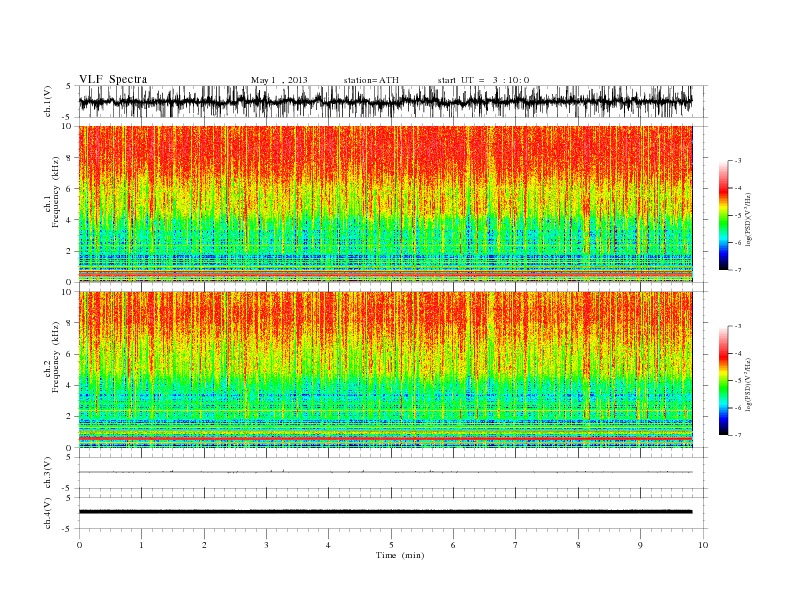Select the date text "May 1 , 2013"
792x612 pixels.
click(279, 80)
